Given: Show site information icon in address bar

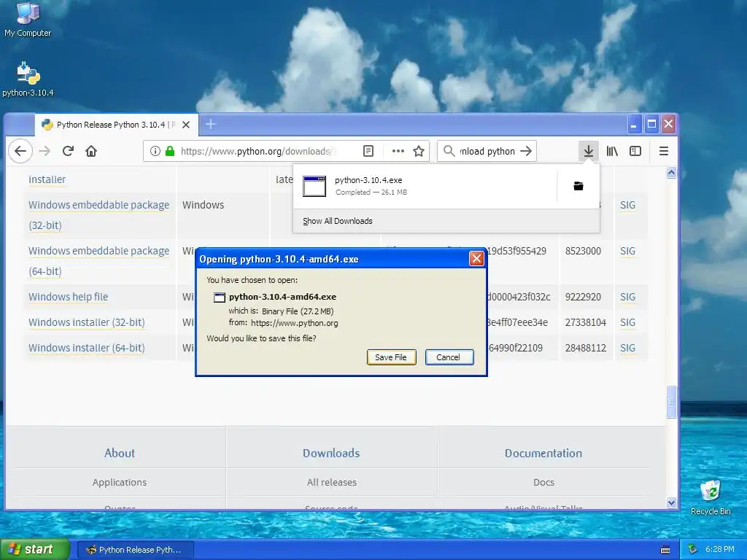Looking at the screenshot, I should 155,152.
